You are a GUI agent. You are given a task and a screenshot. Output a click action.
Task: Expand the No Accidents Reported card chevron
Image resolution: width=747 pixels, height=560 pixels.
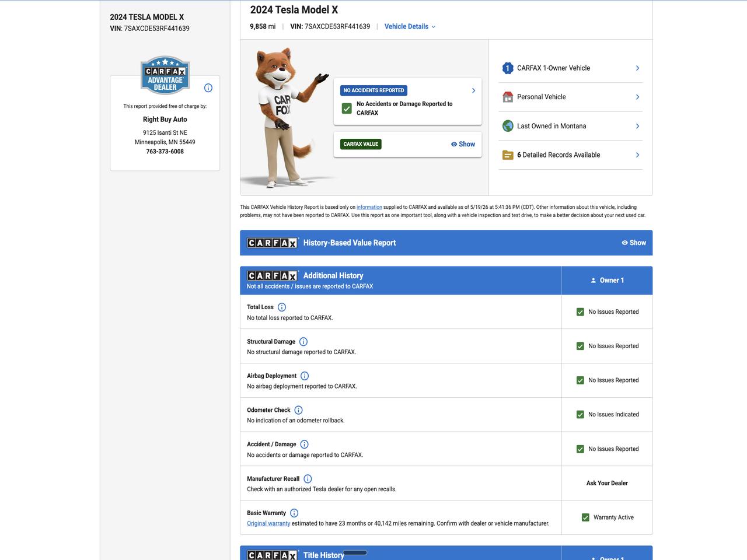pos(473,90)
